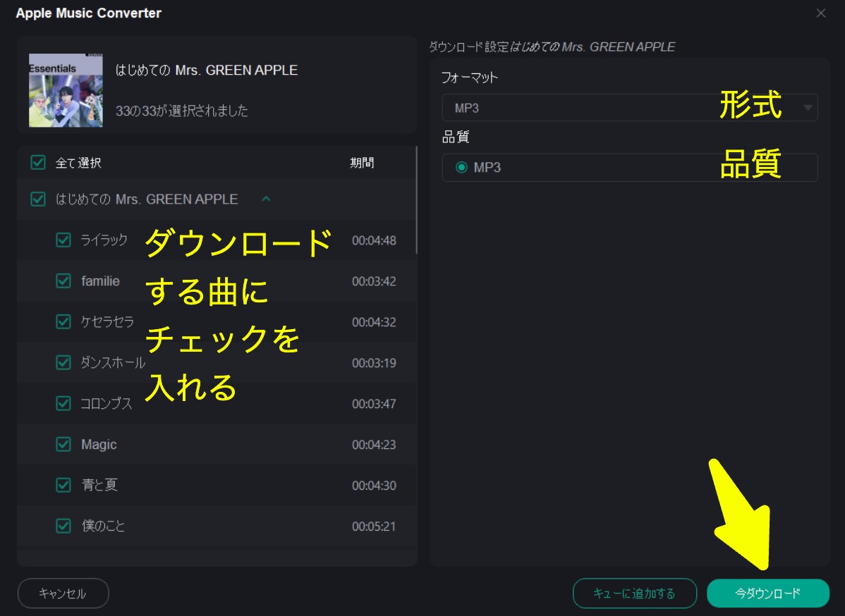
Task: Click the 33の33が選択されました status text
Action: click(x=181, y=111)
